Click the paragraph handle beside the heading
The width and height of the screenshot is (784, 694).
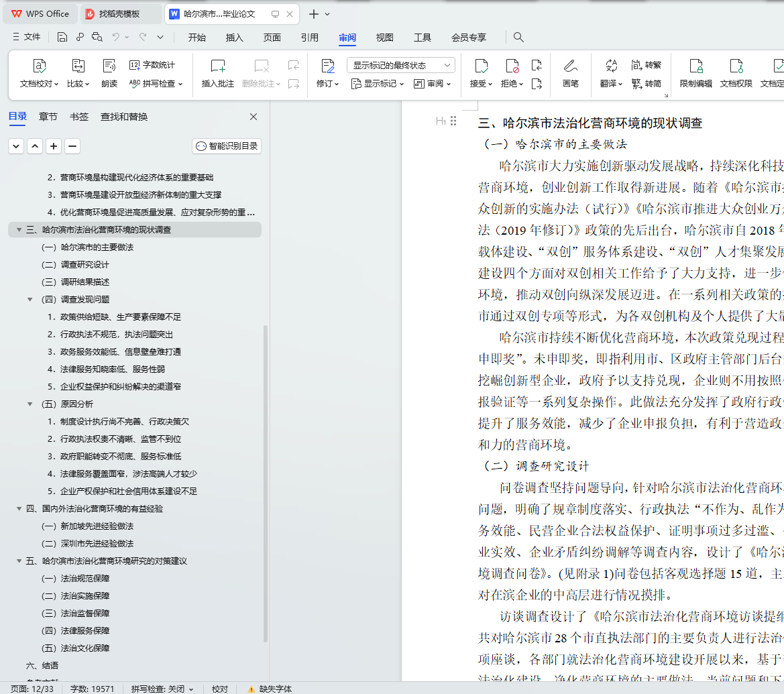(453, 121)
